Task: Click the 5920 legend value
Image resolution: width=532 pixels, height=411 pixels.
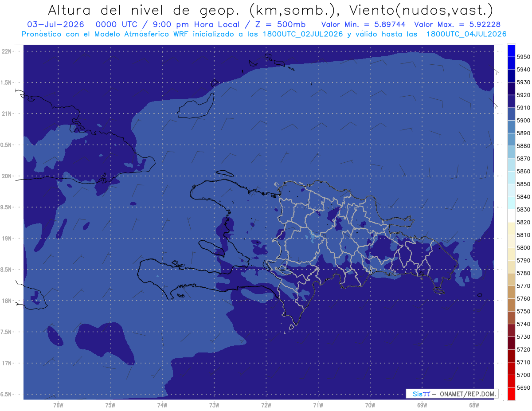Action: pyautogui.click(x=523, y=95)
